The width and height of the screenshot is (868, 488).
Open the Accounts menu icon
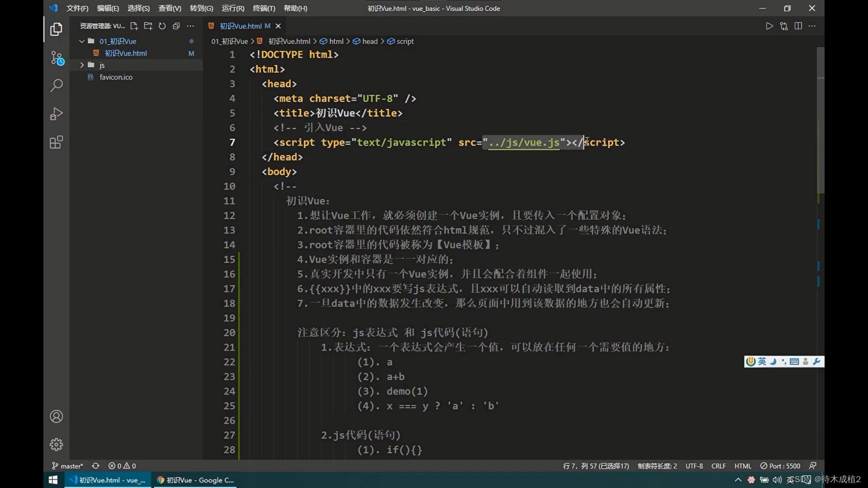pos(56,416)
